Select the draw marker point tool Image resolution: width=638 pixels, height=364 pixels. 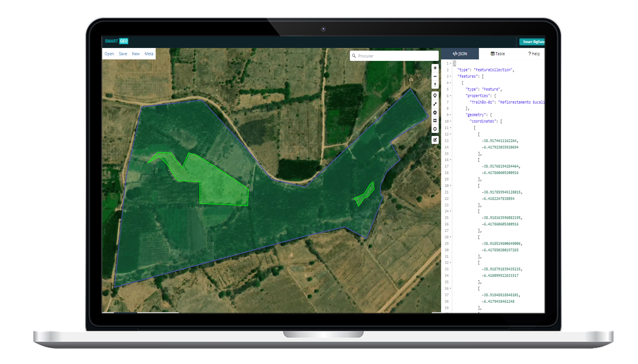tap(435, 96)
